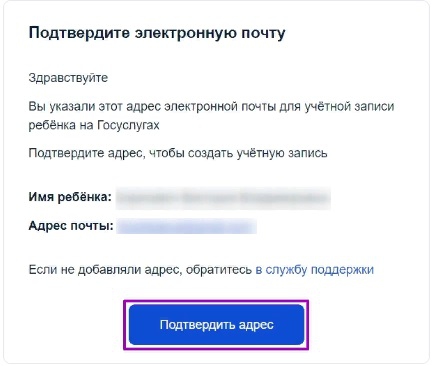Click the Адрес почты label
Image resolution: width=433 pixels, height=366 pixels.
71,226
